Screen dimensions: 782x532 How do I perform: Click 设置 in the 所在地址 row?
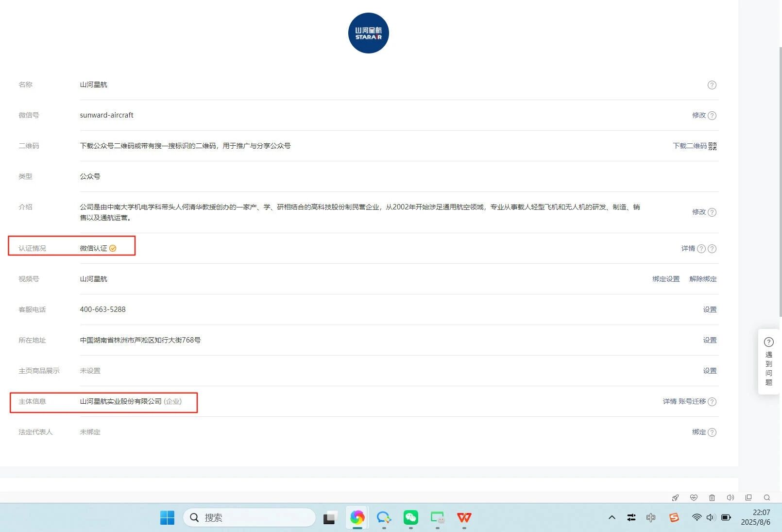point(710,341)
